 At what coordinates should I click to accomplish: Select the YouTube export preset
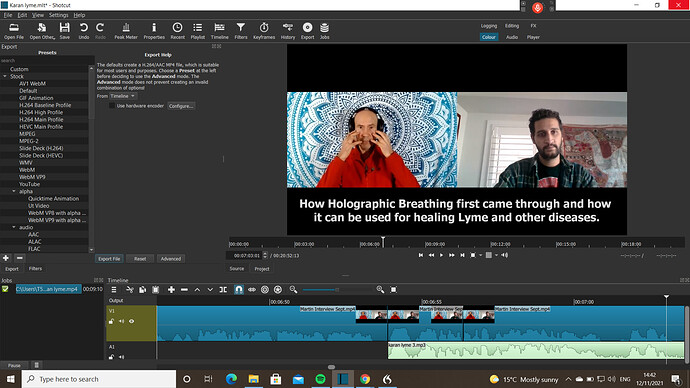(x=29, y=184)
